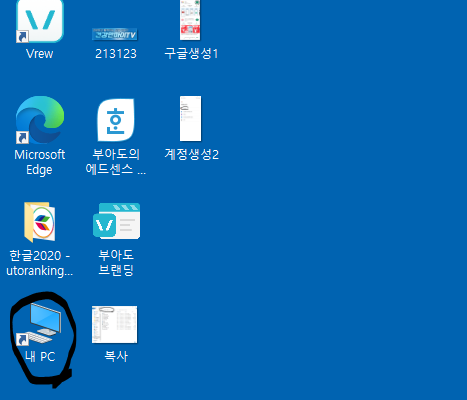This screenshot has height=400, width=467.
Task: Select the 내 PC shortcut icon
Action: click(39, 325)
